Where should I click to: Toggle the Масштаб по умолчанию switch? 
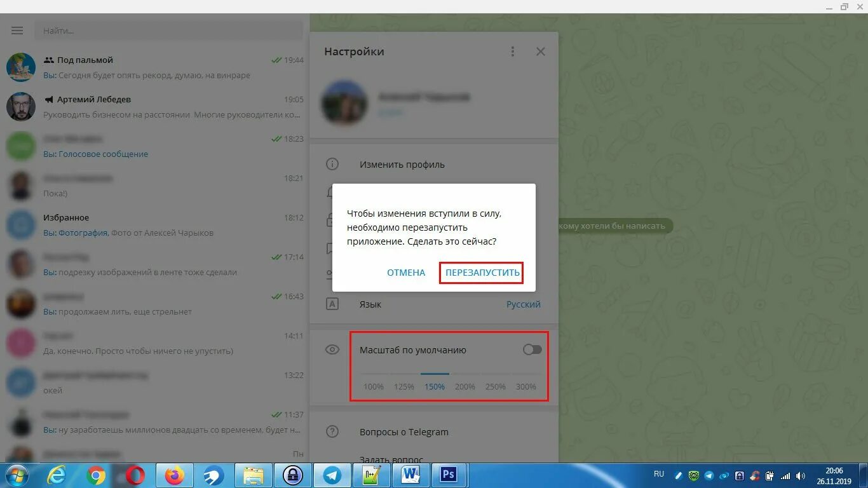pos(532,349)
